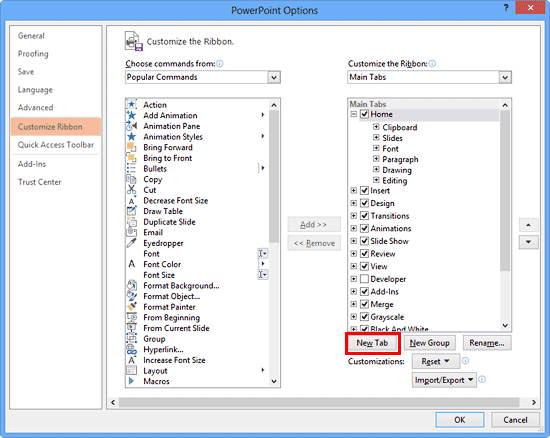
Task: Open the Trust Center category
Action: [x=39, y=182]
